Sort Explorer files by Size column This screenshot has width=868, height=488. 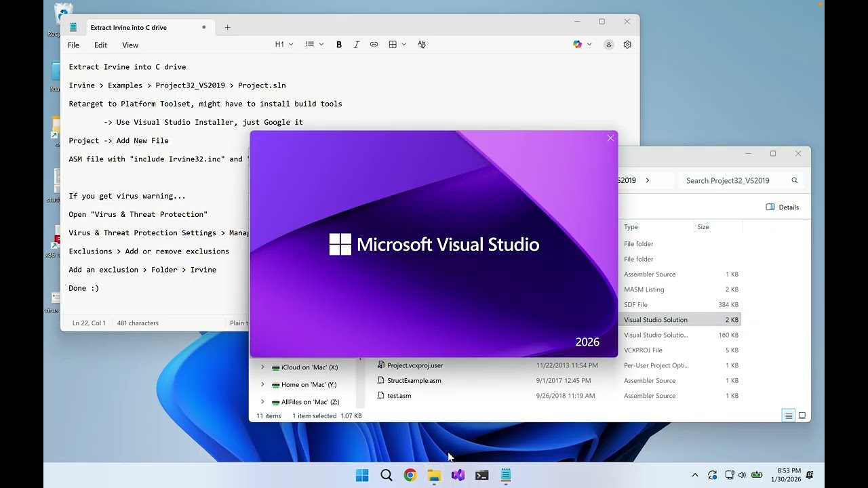(x=703, y=227)
